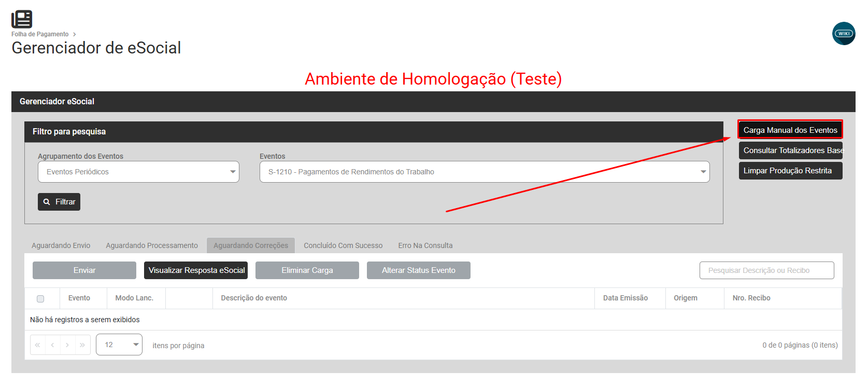The height and width of the screenshot is (385, 868).
Task: Open the WIKI help icon
Action: [844, 33]
